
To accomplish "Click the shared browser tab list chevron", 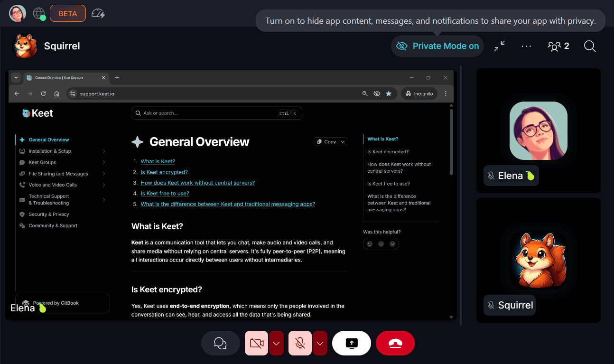I will (16, 77).
